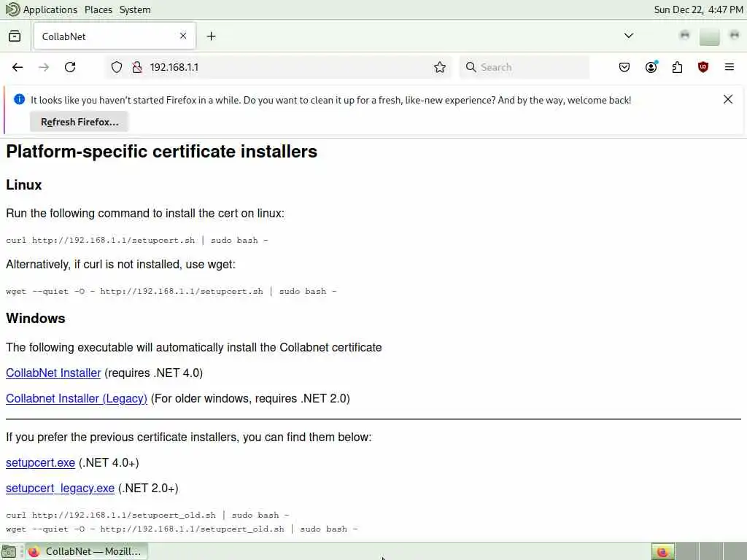
Task: Click the Refresh Firefox button
Action: click(x=79, y=122)
